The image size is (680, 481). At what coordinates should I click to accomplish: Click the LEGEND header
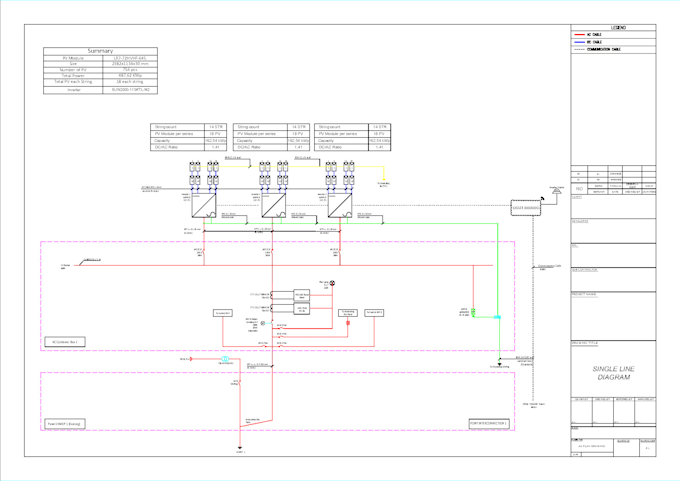(x=618, y=27)
